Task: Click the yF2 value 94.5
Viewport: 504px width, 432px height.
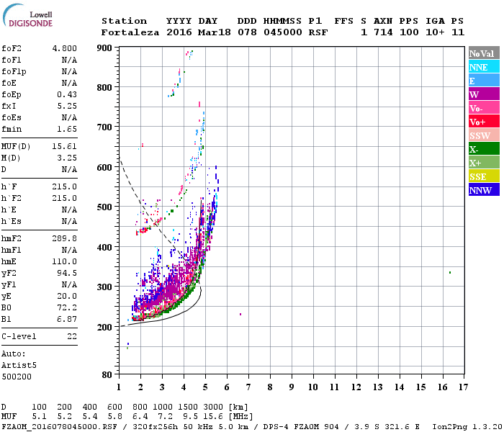Action: click(67, 273)
